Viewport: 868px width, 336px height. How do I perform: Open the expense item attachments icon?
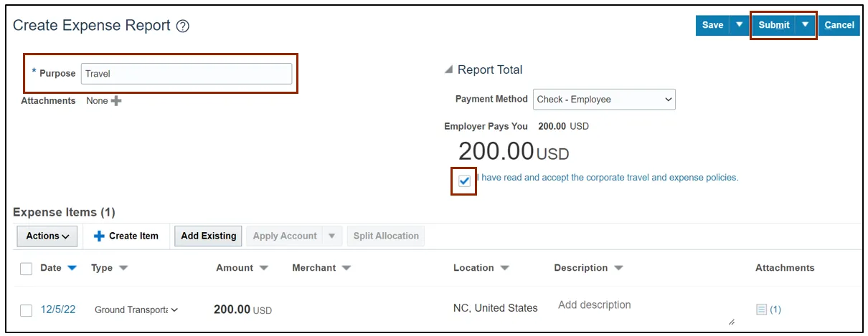click(762, 309)
